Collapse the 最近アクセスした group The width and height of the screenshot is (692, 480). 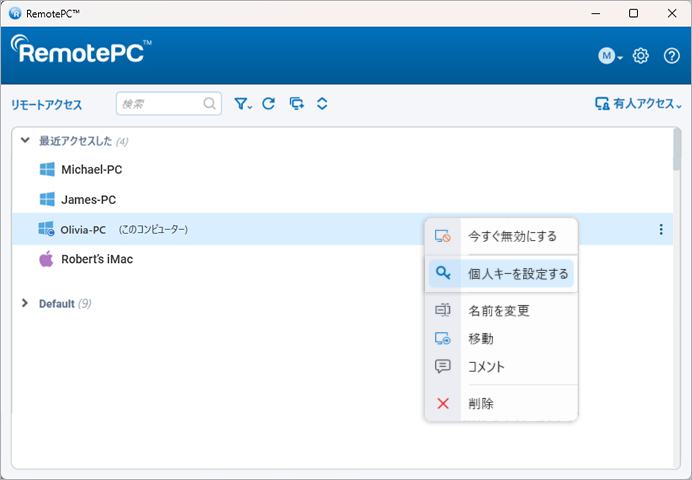(x=25, y=141)
